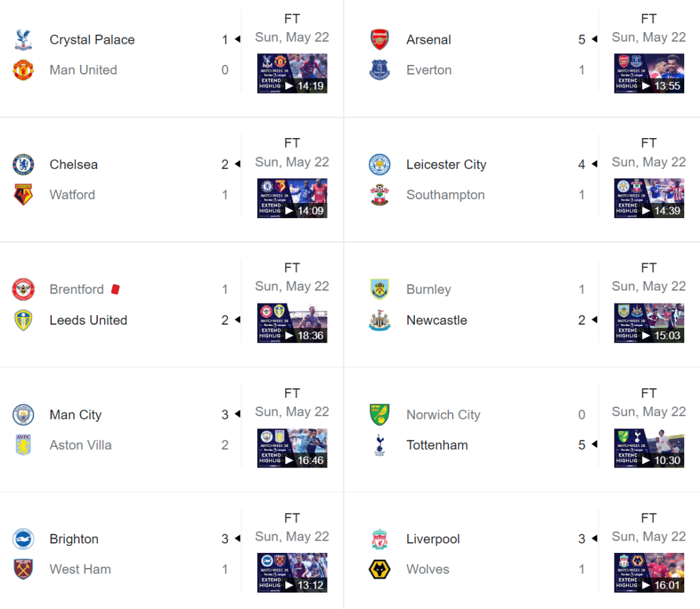Click the Man City club crest

(24, 415)
